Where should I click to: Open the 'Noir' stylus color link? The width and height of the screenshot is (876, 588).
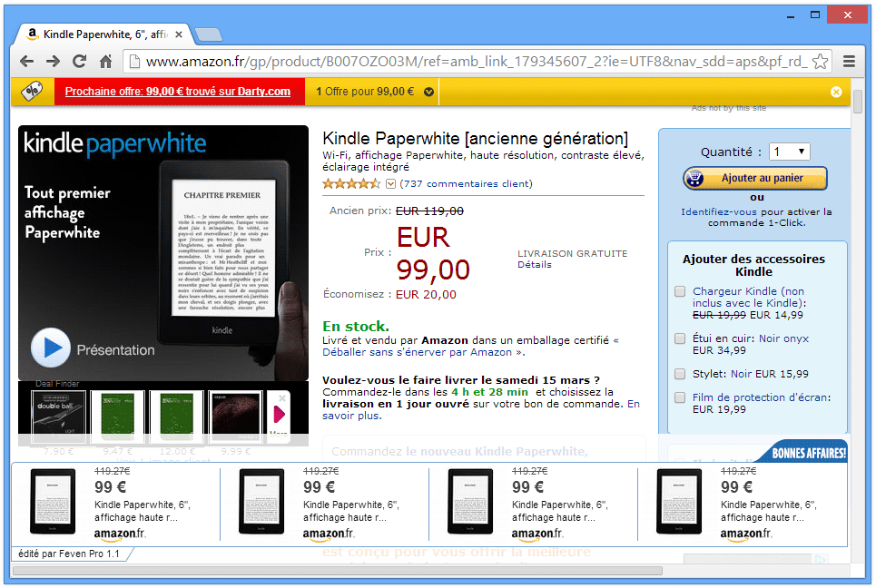(x=742, y=374)
